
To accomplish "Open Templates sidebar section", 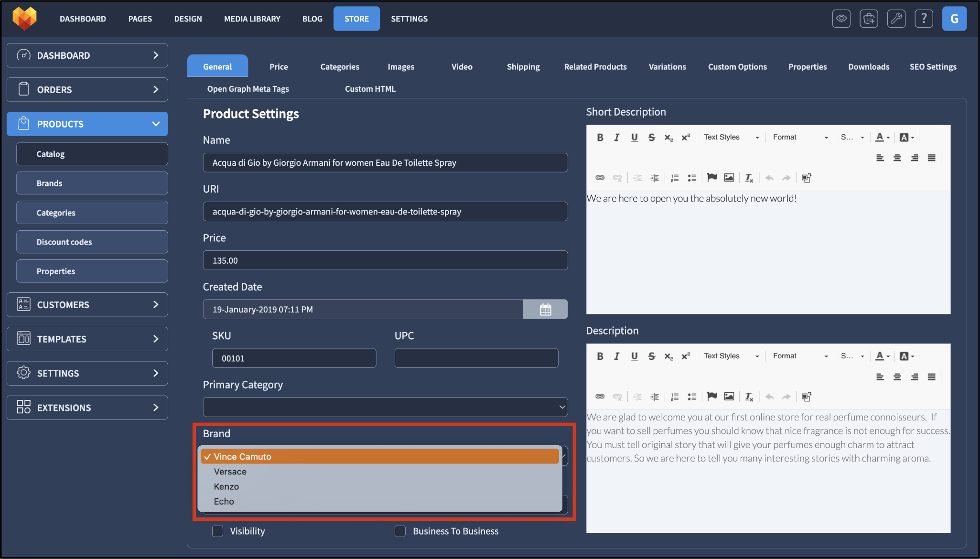I will point(87,339).
